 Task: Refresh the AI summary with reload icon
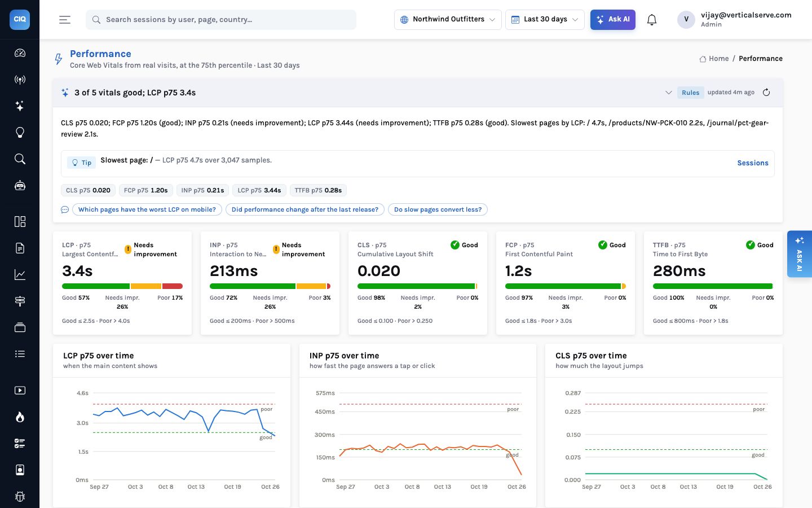pos(766,93)
